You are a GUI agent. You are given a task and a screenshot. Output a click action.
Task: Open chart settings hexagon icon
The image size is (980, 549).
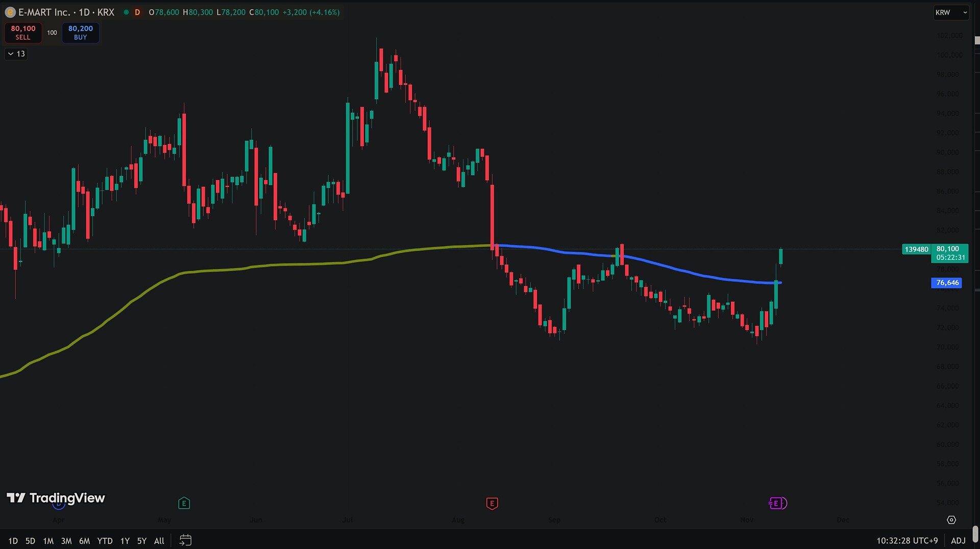click(951, 520)
